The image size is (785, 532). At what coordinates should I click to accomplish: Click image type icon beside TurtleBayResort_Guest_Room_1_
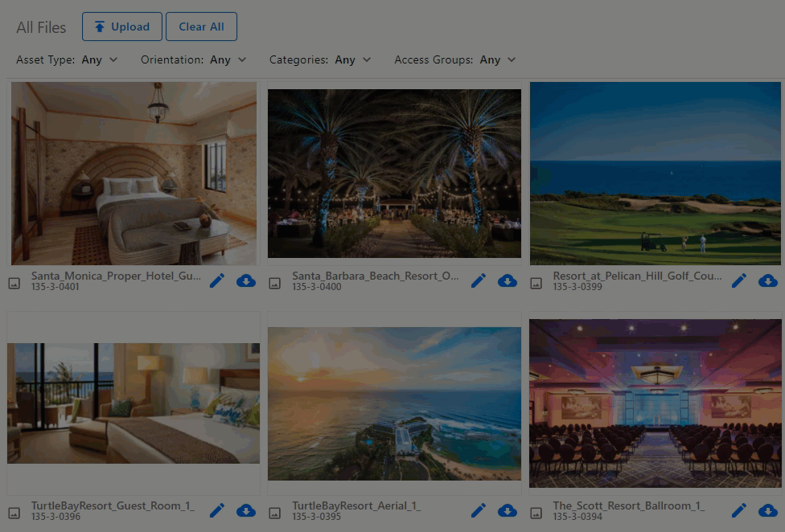click(x=14, y=514)
